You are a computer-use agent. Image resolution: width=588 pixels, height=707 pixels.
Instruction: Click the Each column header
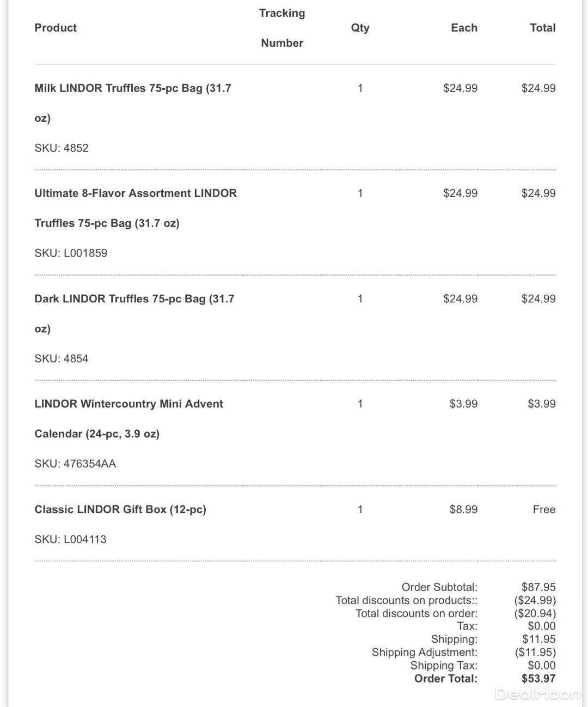point(464,28)
